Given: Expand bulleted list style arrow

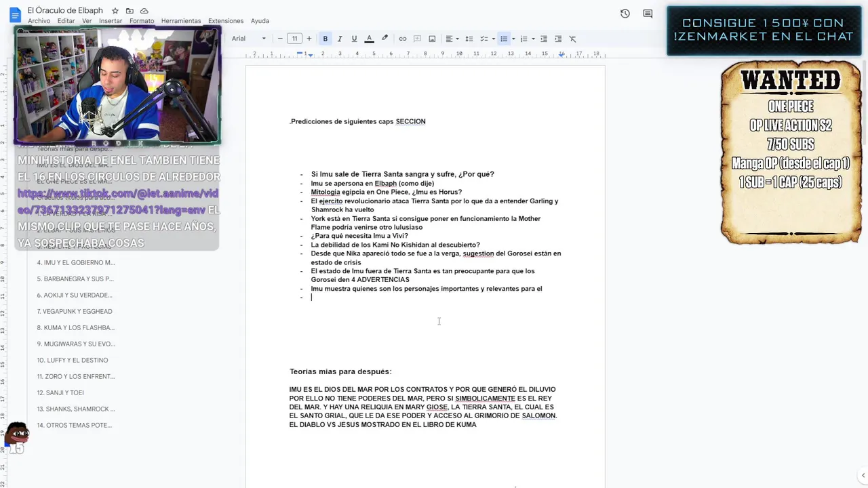Looking at the screenshot, I should pyautogui.click(x=513, y=39).
